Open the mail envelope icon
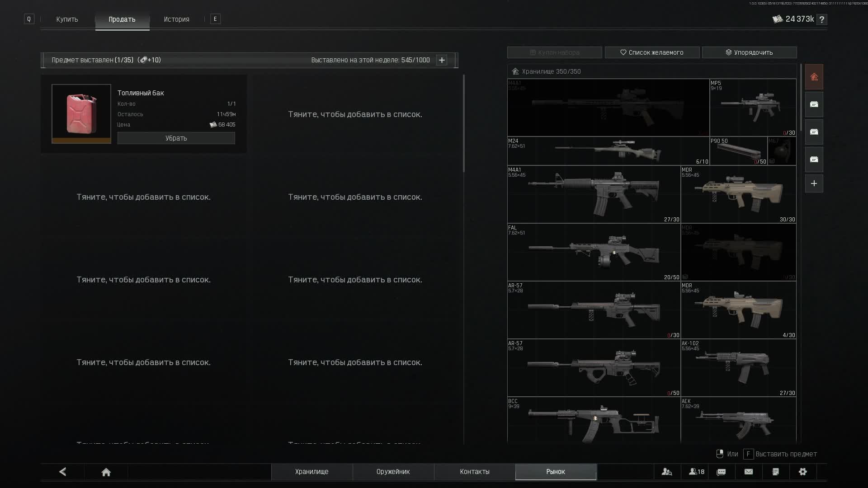This screenshot has width=868, height=488. coord(749,472)
